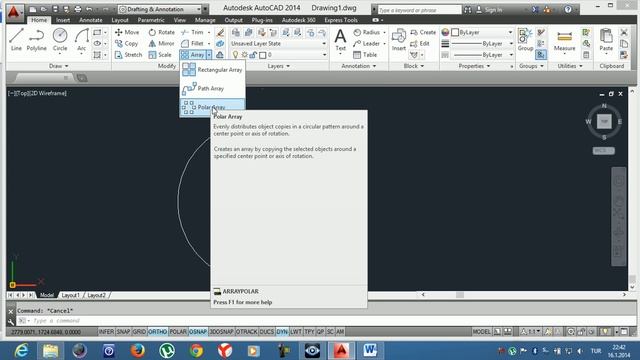Viewport: 640px width, 360px height.
Task: Toggle OTRACK in status bar
Action: click(247, 332)
